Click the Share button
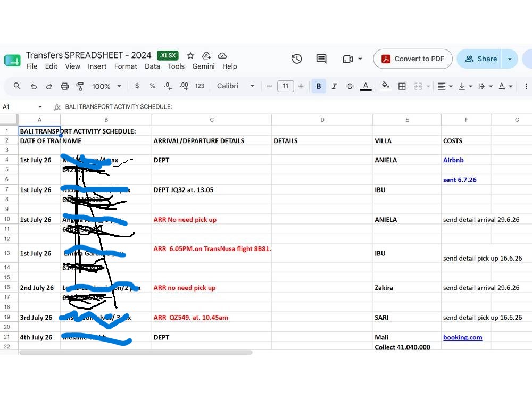532x399 pixels. coord(480,59)
